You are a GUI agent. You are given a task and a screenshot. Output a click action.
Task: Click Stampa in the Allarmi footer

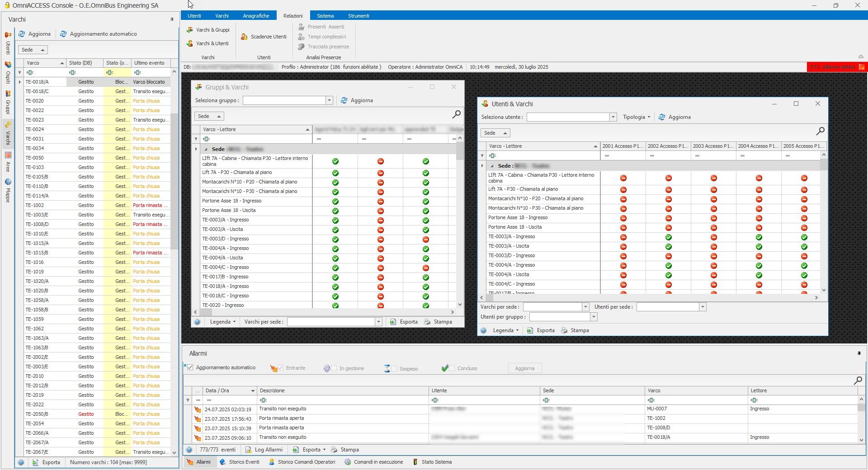point(345,450)
